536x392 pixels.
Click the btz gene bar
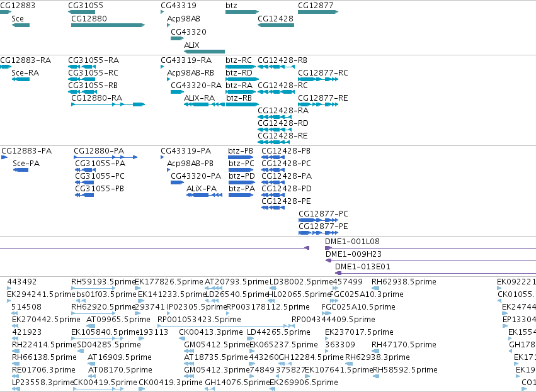coord(242,12)
